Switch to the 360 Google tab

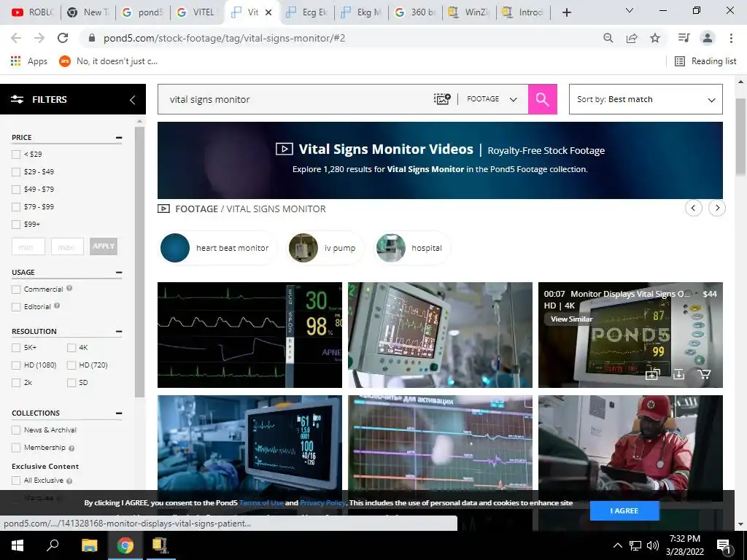click(x=415, y=12)
